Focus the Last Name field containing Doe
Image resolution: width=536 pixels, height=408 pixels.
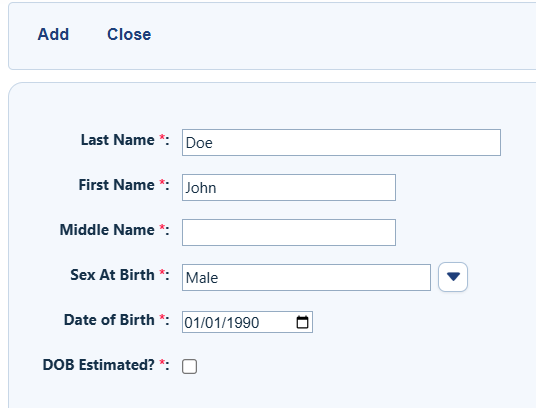(341, 142)
